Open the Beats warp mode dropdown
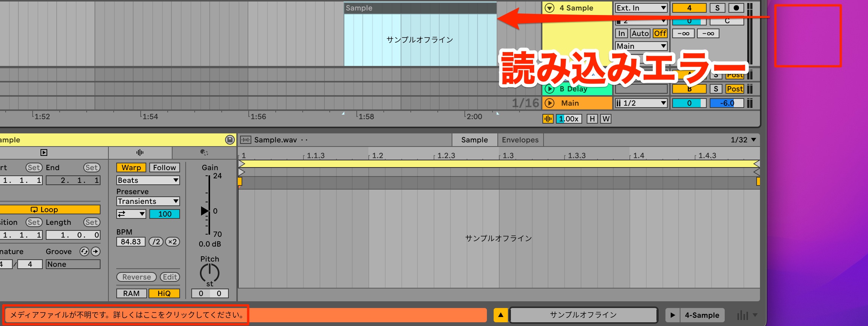 (x=148, y=180)
